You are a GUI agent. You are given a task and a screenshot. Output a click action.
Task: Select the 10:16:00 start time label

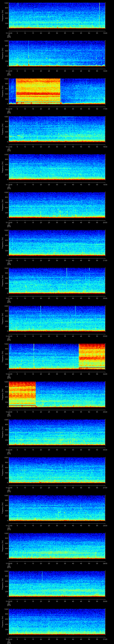[x=9, y=109]
